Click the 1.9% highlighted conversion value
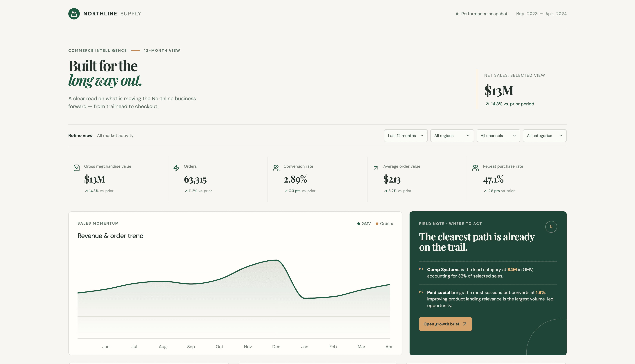 pyautogui.click(x=540, y=293)
